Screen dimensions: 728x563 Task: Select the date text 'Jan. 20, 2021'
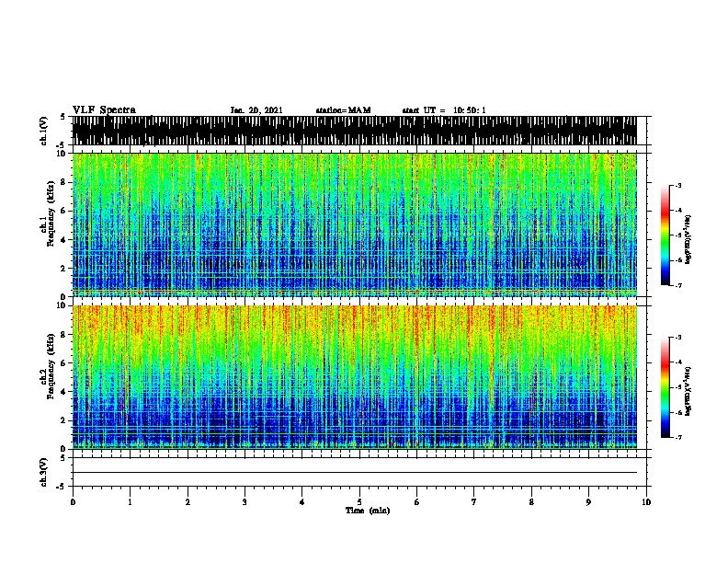point(256,110)
